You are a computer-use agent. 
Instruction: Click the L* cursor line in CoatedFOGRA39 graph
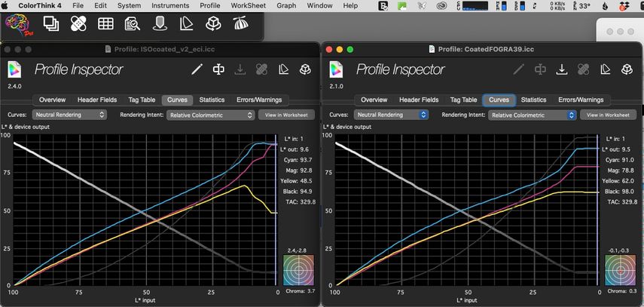[597, 210]
